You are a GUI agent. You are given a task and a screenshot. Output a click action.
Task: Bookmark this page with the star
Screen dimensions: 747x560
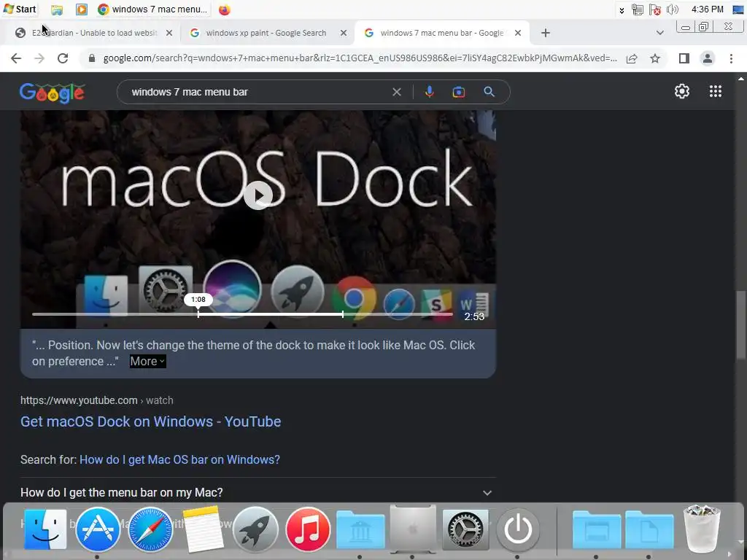click(655, 58)
